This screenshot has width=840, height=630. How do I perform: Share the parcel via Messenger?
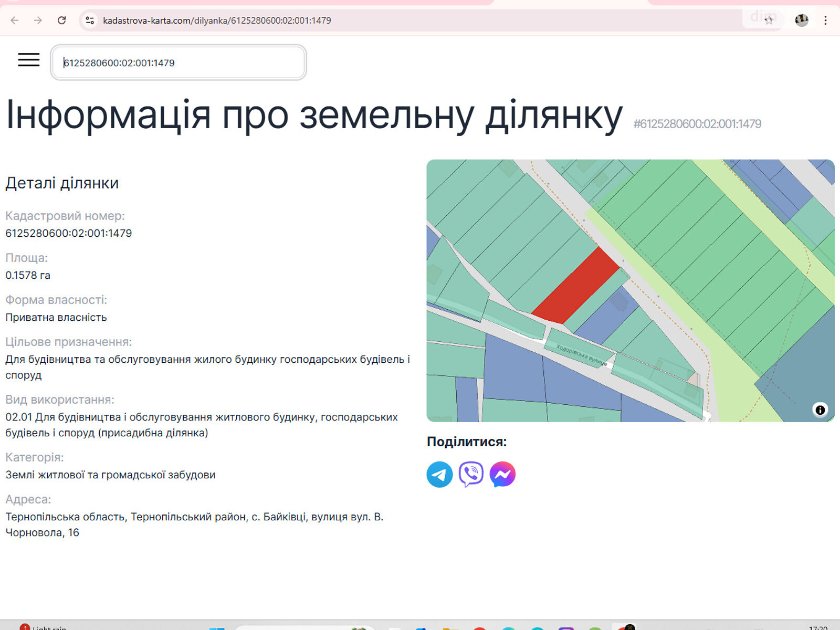(x=502, y=475)
